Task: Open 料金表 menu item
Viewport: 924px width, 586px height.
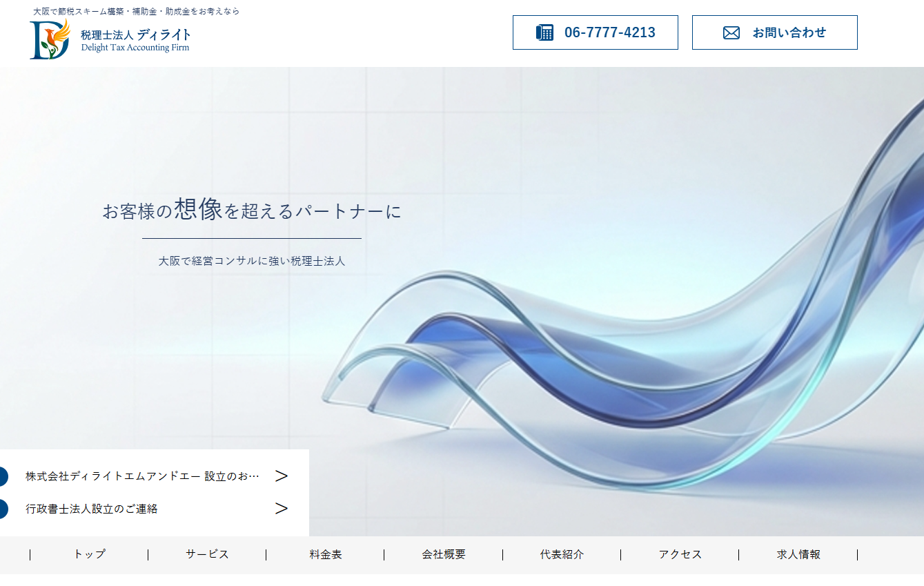Action: click(326, 554)
